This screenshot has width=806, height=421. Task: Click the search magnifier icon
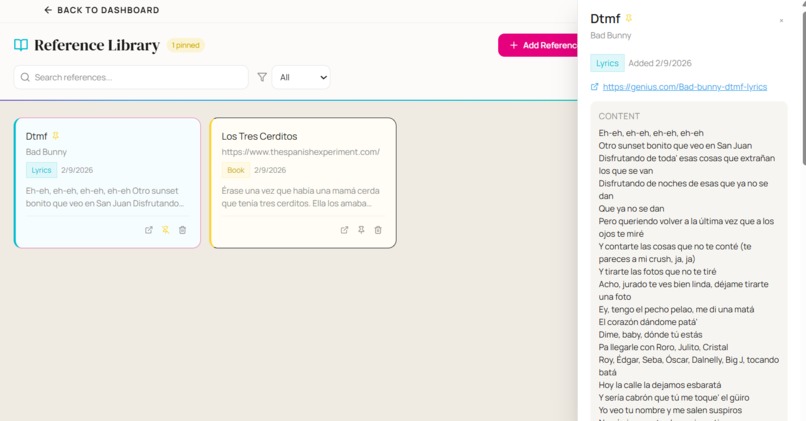coord(25,77)
